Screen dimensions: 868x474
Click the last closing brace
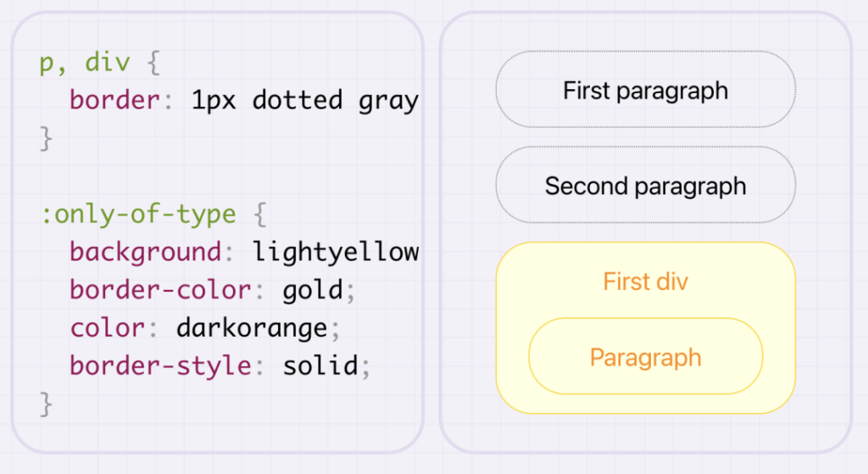46,404
